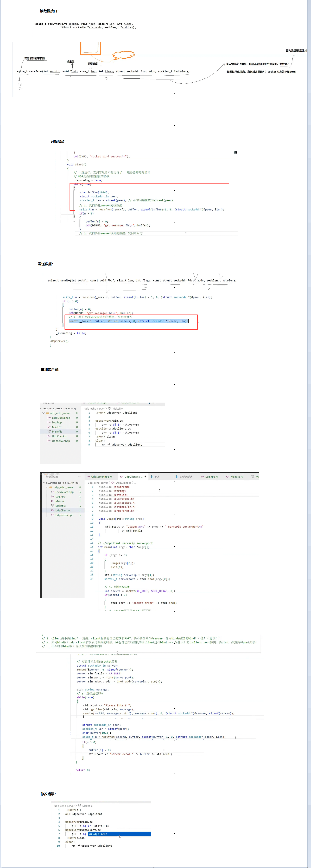Image resolution: width=311 pixels, height=868 pixels.
Task: Switch to Log.hpp editor tab
Action: pos(209,477)
